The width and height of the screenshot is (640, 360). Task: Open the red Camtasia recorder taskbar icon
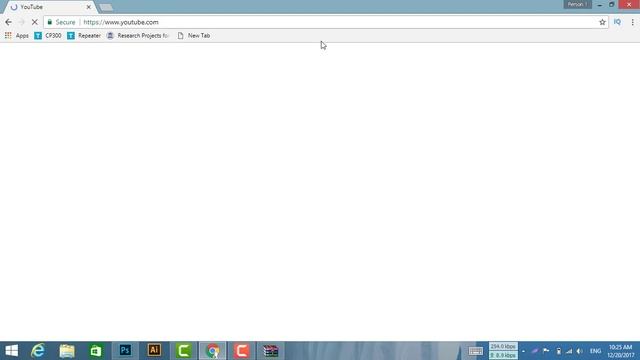242,351
